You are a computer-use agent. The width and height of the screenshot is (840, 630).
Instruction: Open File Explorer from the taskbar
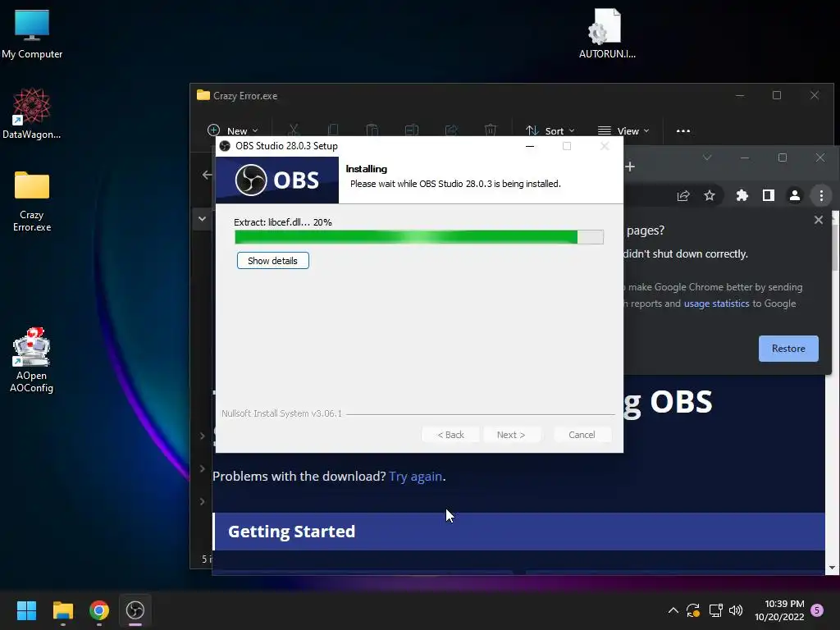(62, 610)
